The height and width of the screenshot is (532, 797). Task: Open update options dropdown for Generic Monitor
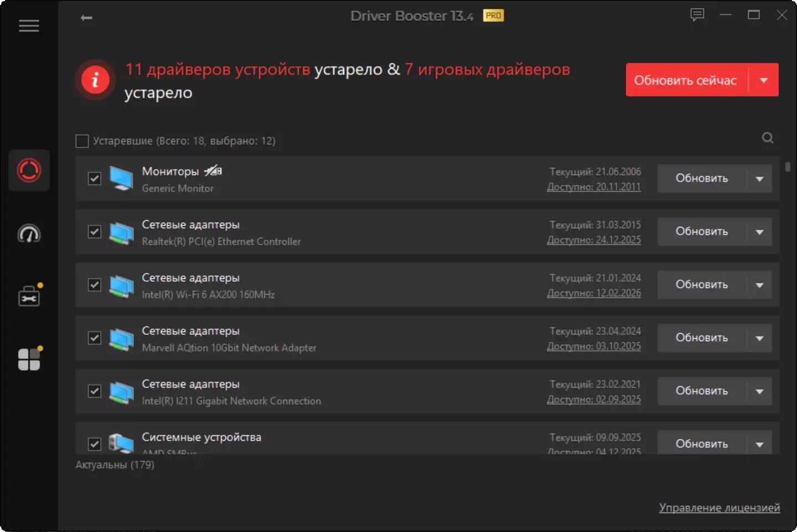[x=759, y=179]
